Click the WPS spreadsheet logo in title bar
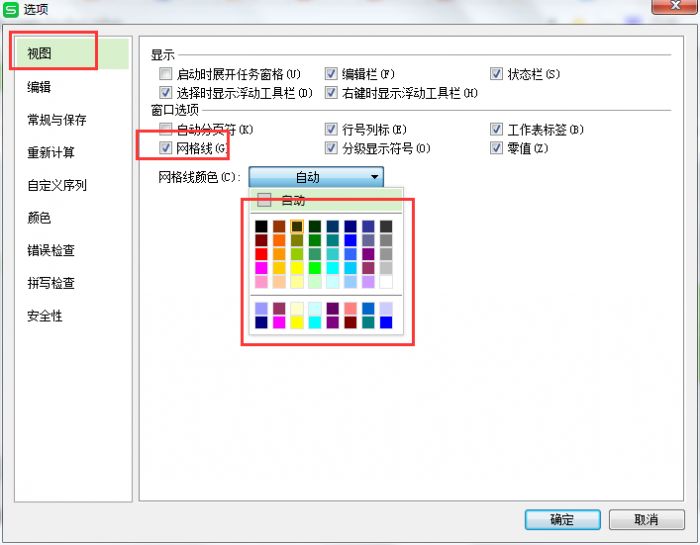The image size is (700, 545). 11,9
